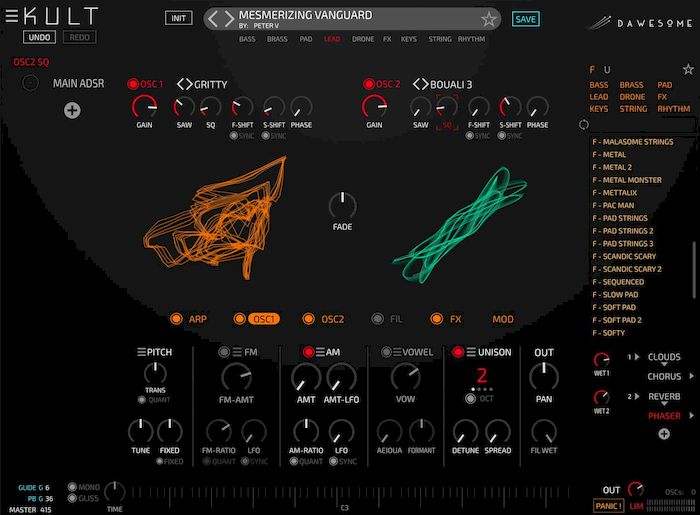
Task: Expand the CHORUS effect arrow
Action: tap(691, 376)
